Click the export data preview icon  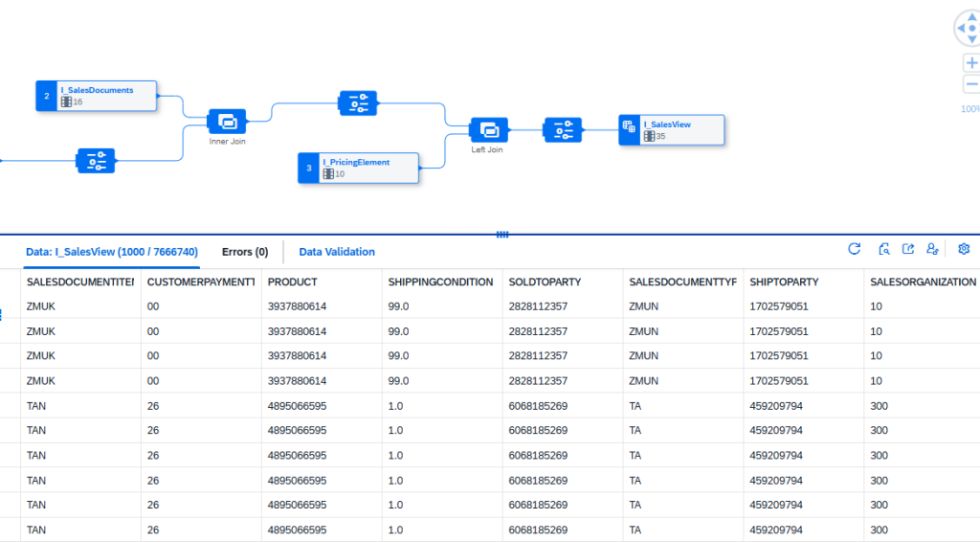pyautogui.click(x=908, y=249)
